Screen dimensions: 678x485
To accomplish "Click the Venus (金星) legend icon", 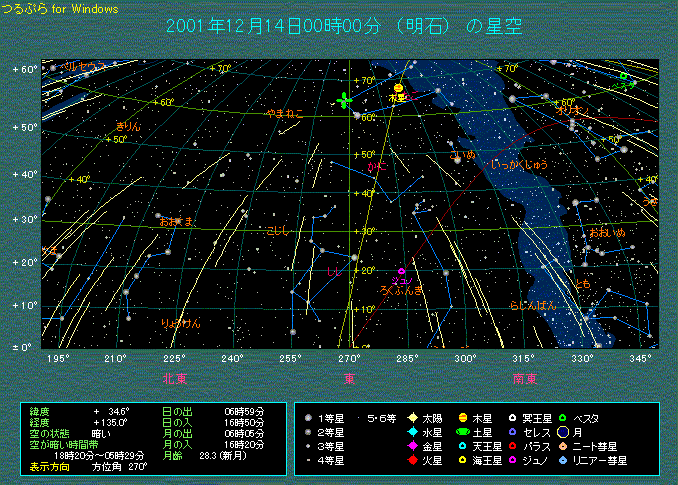I will point(411,446).
